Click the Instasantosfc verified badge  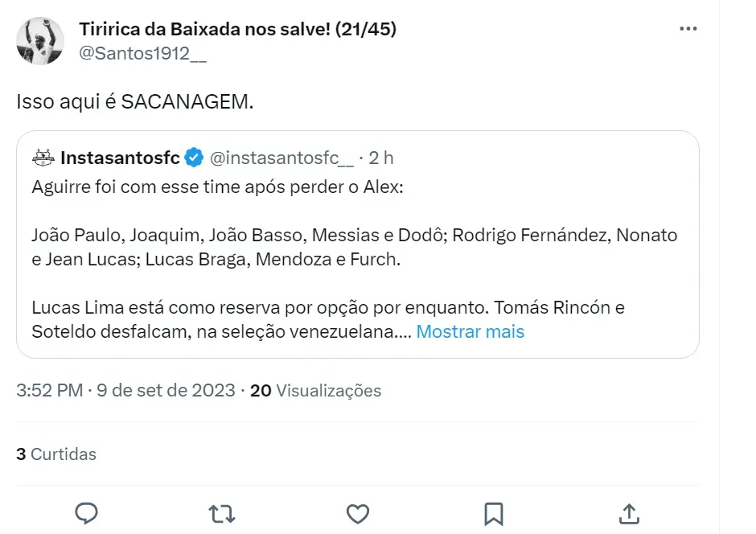point(194,158)
